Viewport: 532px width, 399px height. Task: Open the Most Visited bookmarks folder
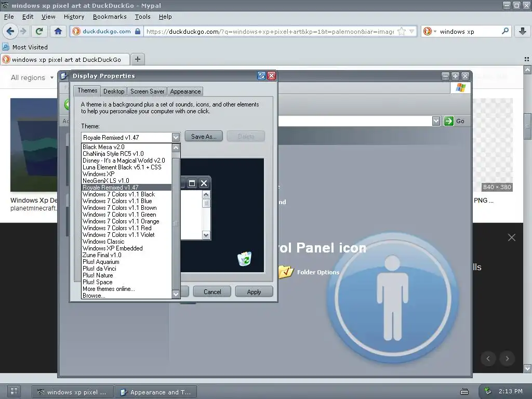coord(25,47)
